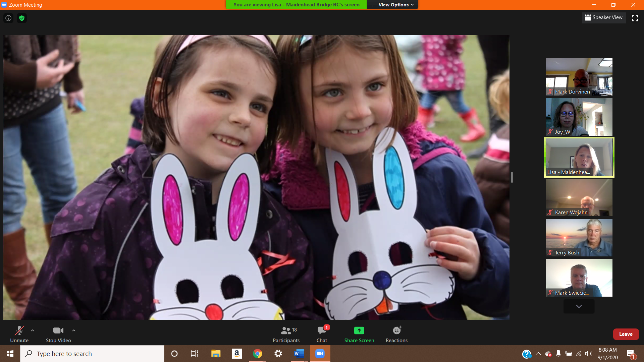Open Cortana circle icon

coord(174,354)
